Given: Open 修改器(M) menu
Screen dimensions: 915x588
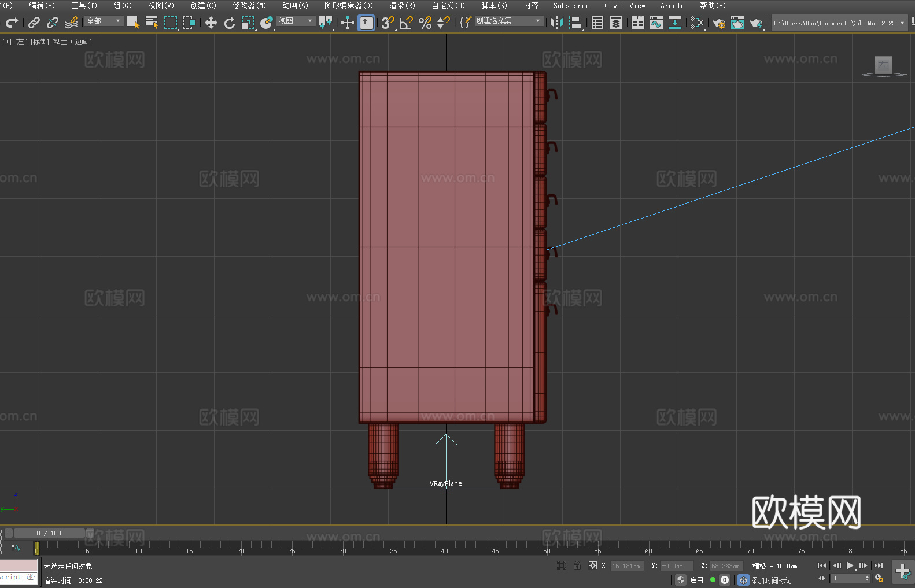Looking at the screenshot, I should [x=249, y=5].
